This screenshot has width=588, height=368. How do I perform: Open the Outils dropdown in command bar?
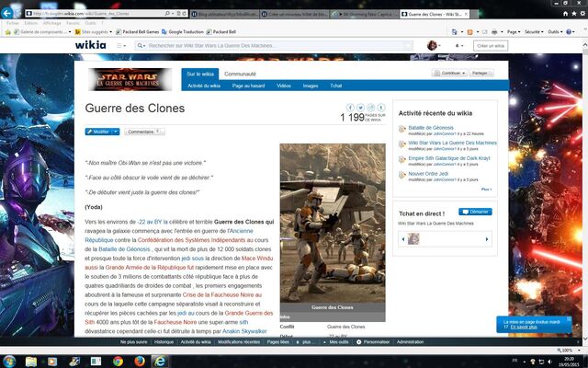pos(555,32)
